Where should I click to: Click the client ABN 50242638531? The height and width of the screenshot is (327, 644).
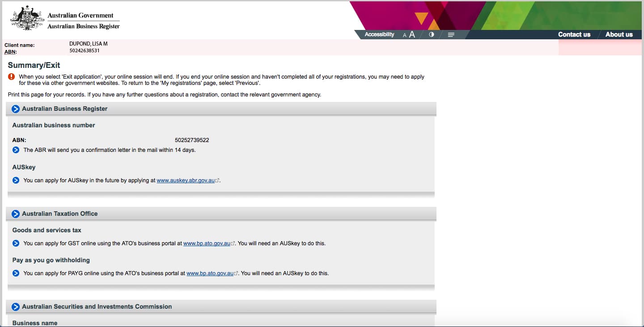[85, 50]
